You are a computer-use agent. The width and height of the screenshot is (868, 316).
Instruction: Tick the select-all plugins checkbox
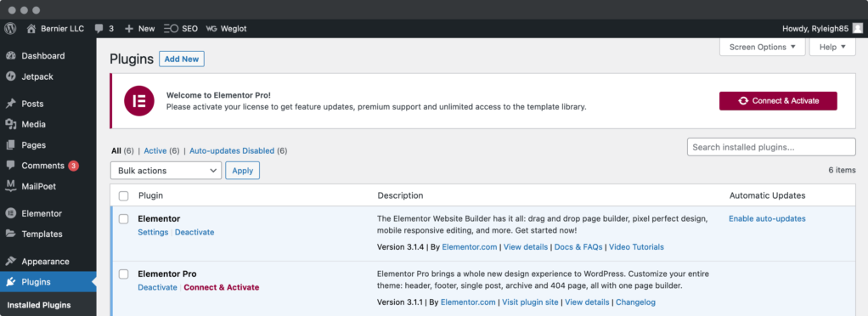[x=124, y=196]
